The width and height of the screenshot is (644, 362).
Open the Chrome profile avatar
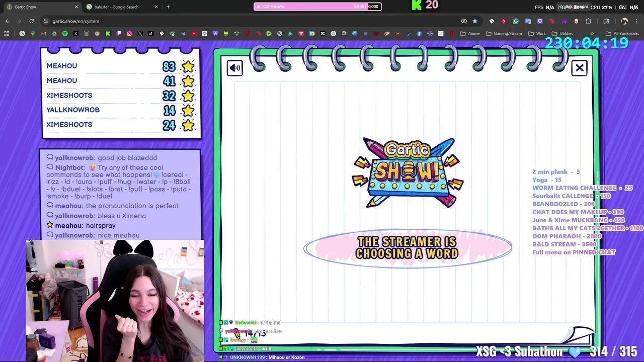coord(624,21)
